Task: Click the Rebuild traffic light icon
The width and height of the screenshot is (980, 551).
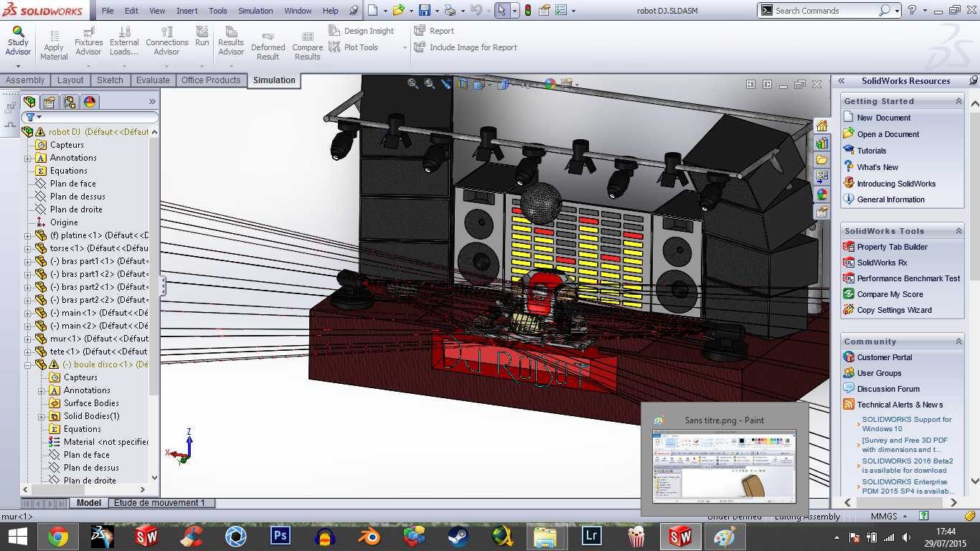Action: tap(528, 11)
